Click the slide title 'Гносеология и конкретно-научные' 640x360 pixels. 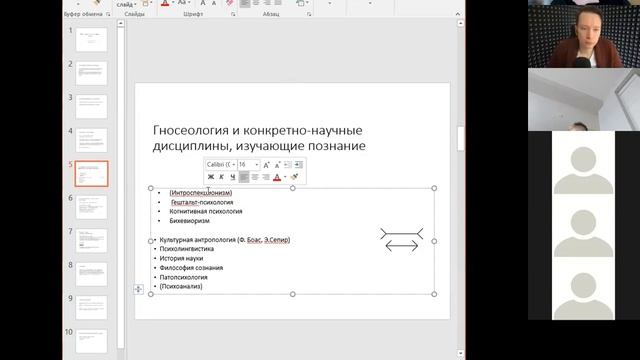pyautogui.click(x=258, y=130)
